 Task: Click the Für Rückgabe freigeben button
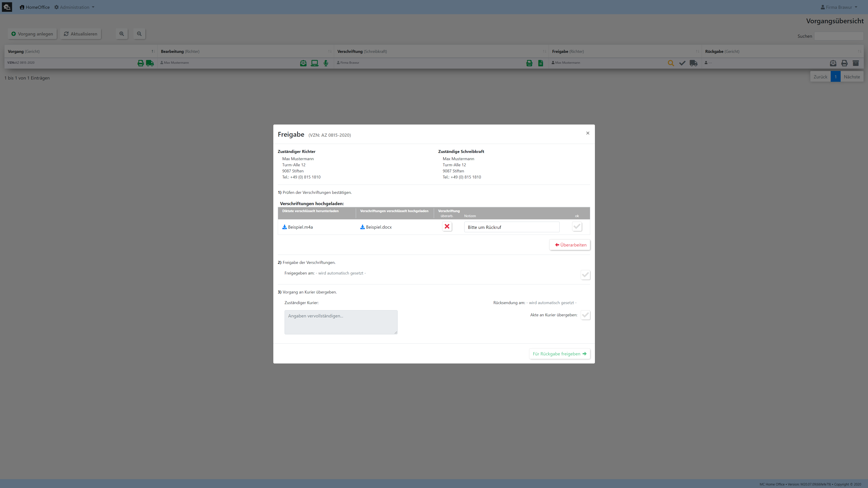click(560, 354)
